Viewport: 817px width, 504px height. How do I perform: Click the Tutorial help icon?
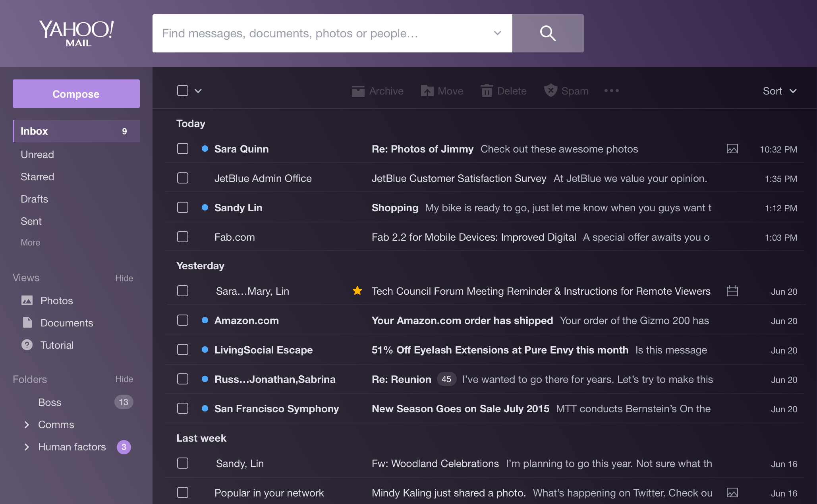point(27,345)
